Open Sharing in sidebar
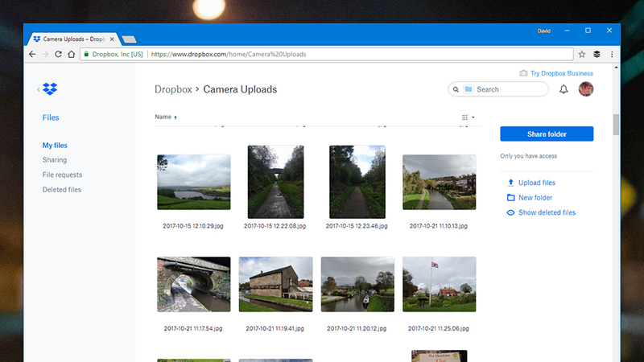 (55, 159)
